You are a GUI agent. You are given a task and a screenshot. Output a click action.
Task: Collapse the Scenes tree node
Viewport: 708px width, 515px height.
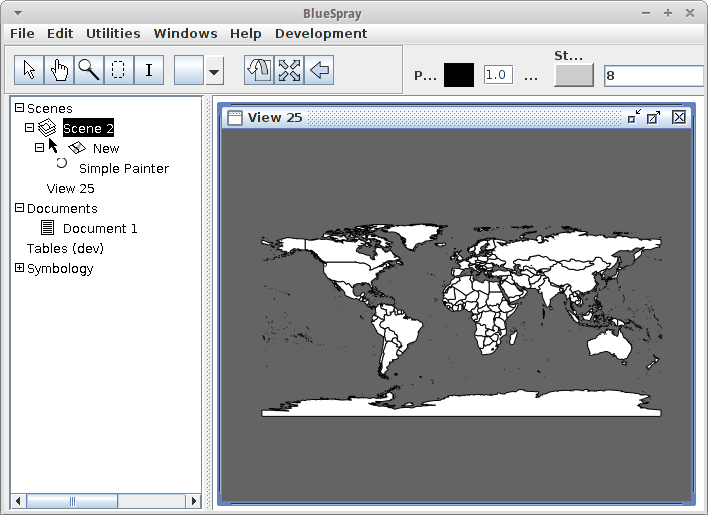click(19, 108)
